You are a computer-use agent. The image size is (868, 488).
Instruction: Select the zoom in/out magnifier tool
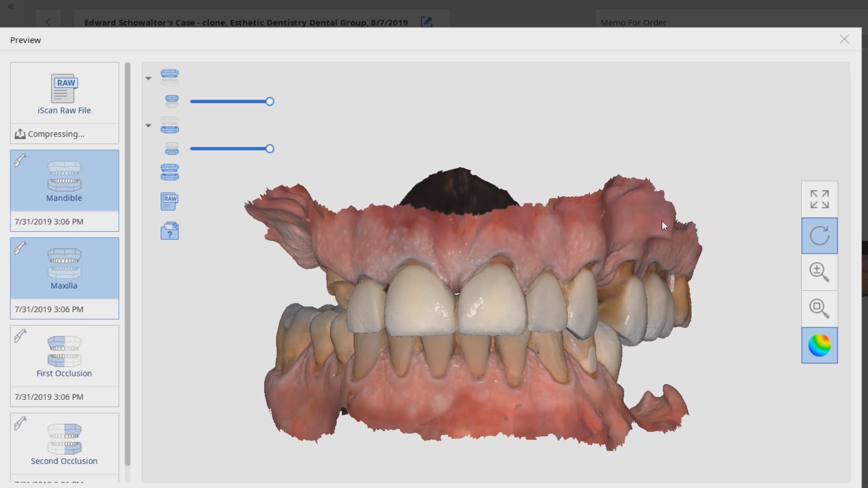click(819, 272)
